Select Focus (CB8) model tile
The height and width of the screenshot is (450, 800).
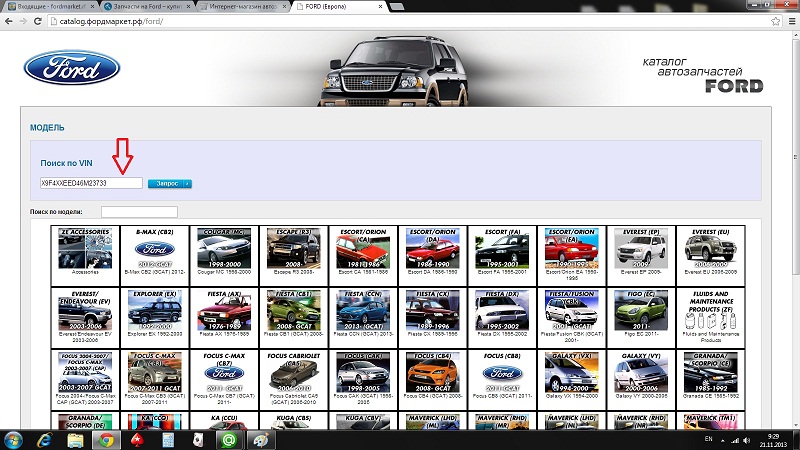502,380
